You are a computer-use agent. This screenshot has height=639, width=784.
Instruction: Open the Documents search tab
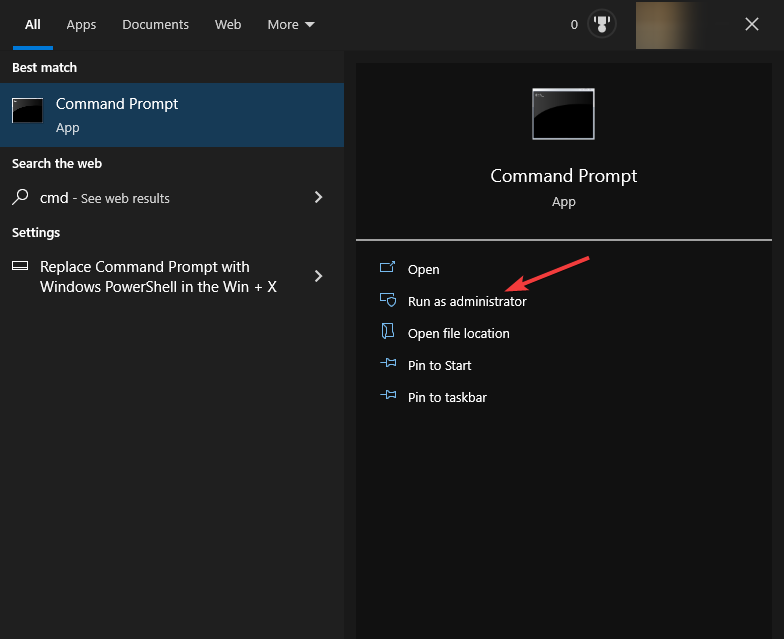tap(156, 24)
